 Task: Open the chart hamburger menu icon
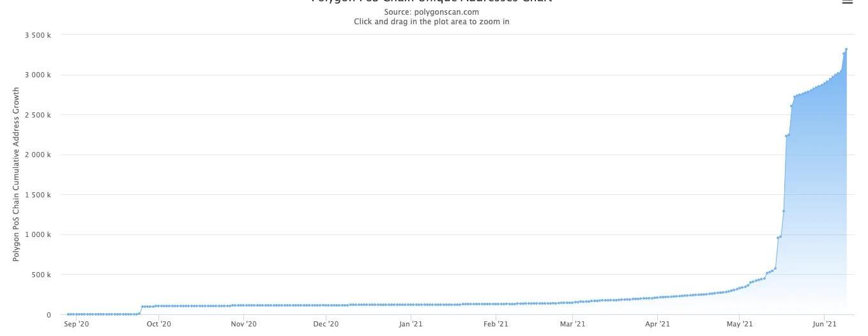tap(848, 3)
